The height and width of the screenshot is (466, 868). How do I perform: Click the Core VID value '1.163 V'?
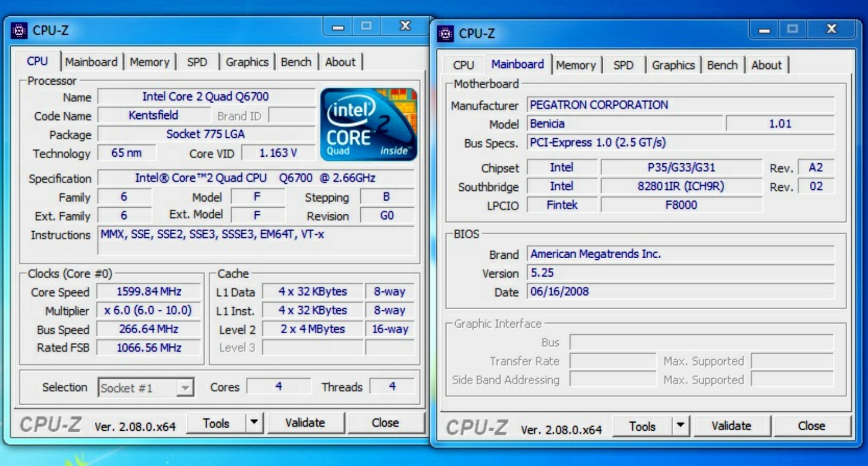[x=278, y=153]
